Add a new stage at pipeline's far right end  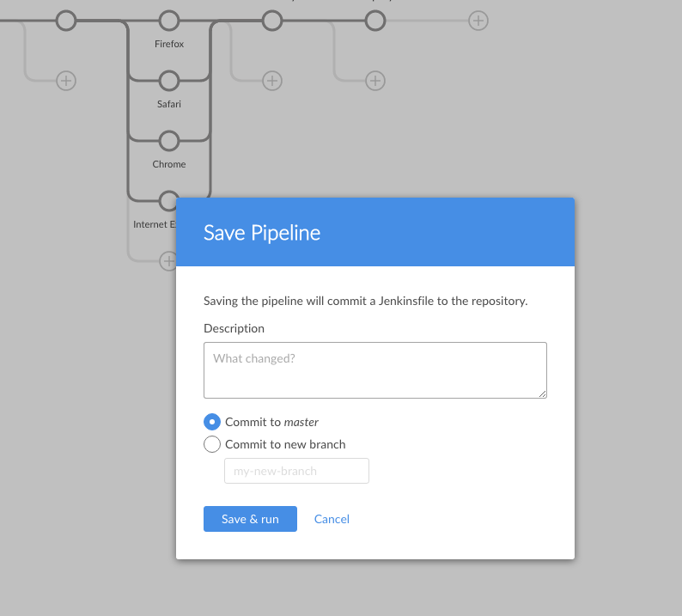478,21
